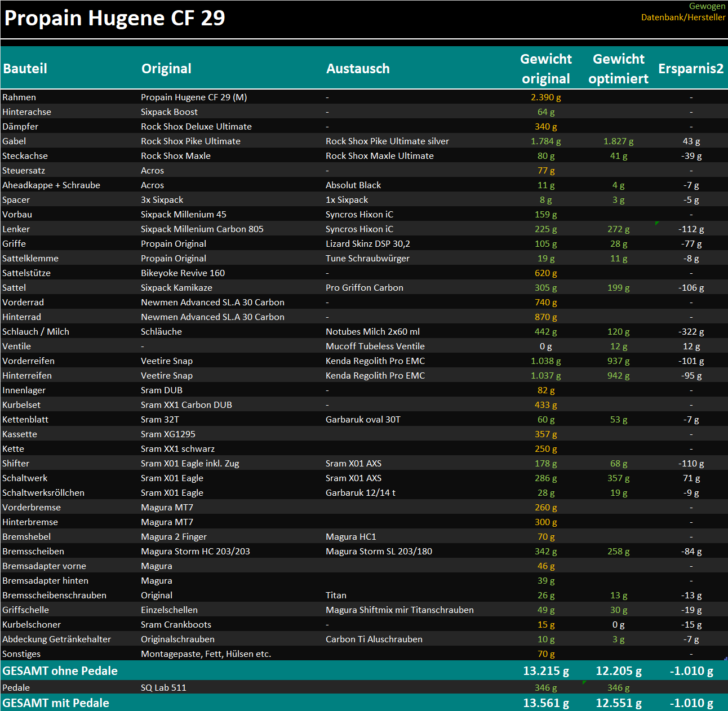Click the 'Magura HC1' cell

tap(351, 537)
